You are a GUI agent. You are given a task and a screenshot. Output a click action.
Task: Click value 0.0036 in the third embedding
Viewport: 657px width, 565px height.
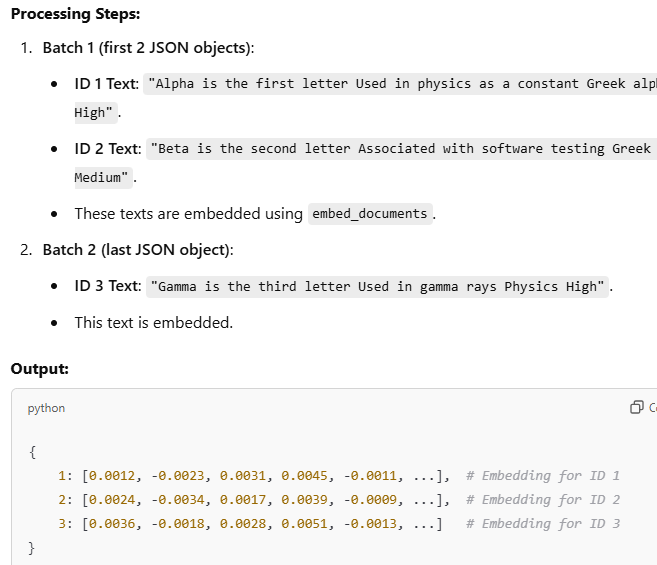[112, 524]
